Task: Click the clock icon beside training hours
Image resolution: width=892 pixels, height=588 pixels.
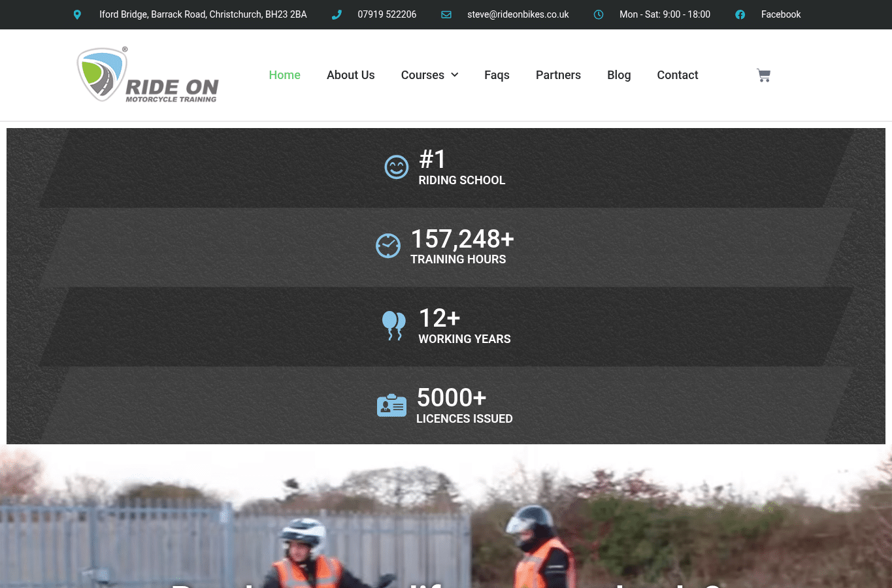Action: tap(388, 246)
